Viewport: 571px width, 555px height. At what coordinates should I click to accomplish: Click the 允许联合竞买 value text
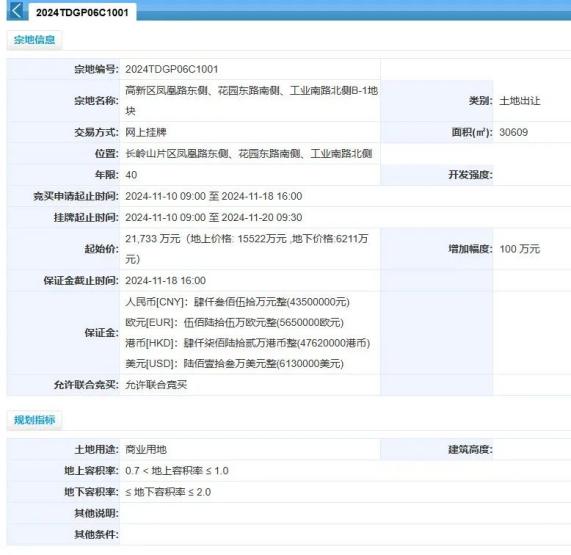(156, 385)
